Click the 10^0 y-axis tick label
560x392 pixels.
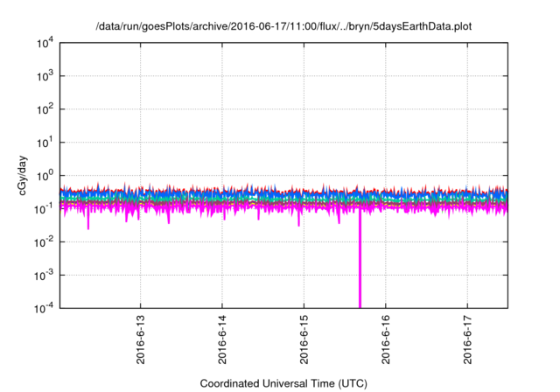45,176
